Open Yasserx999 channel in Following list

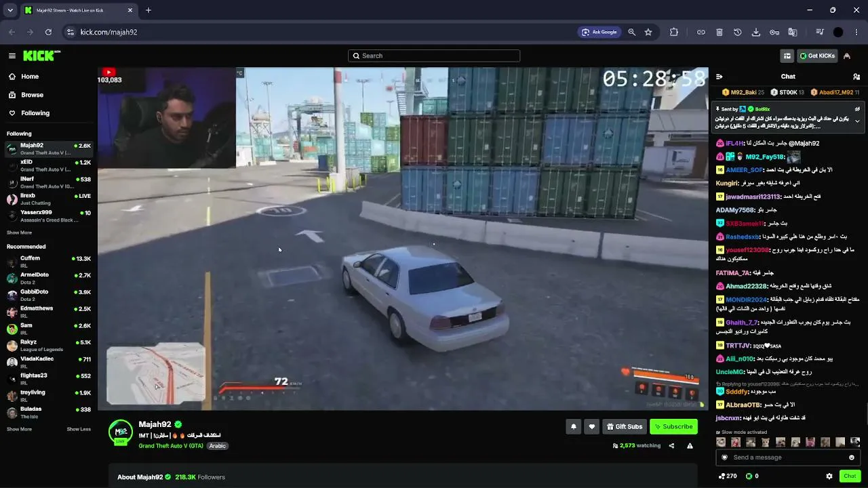point(49,216)
